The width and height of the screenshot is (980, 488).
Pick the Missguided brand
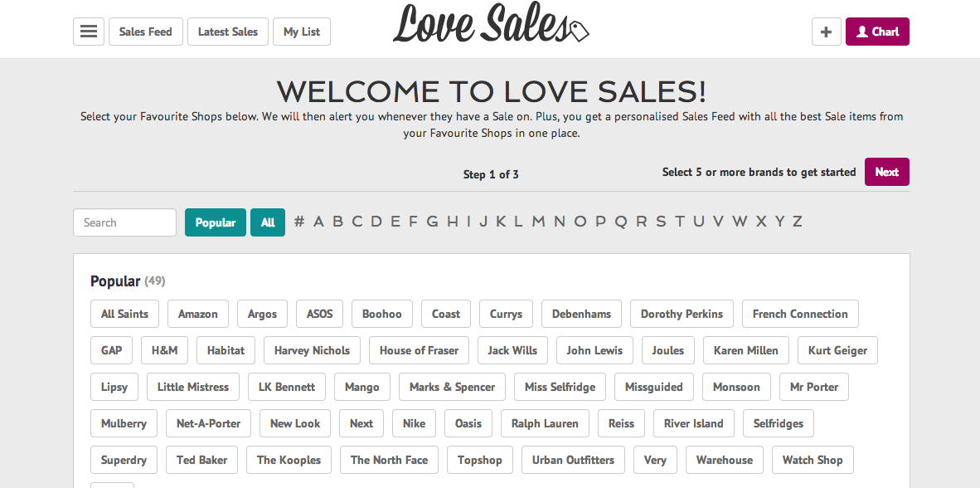click(654, 387)
